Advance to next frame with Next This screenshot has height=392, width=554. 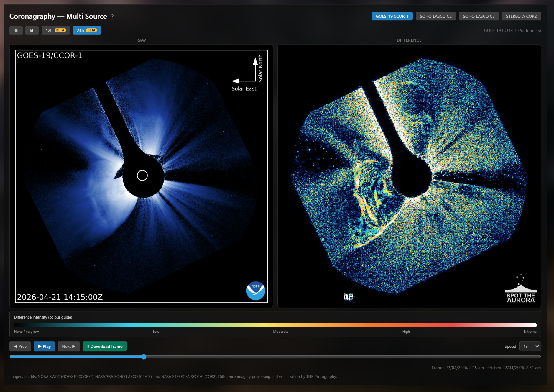point(69,346)
